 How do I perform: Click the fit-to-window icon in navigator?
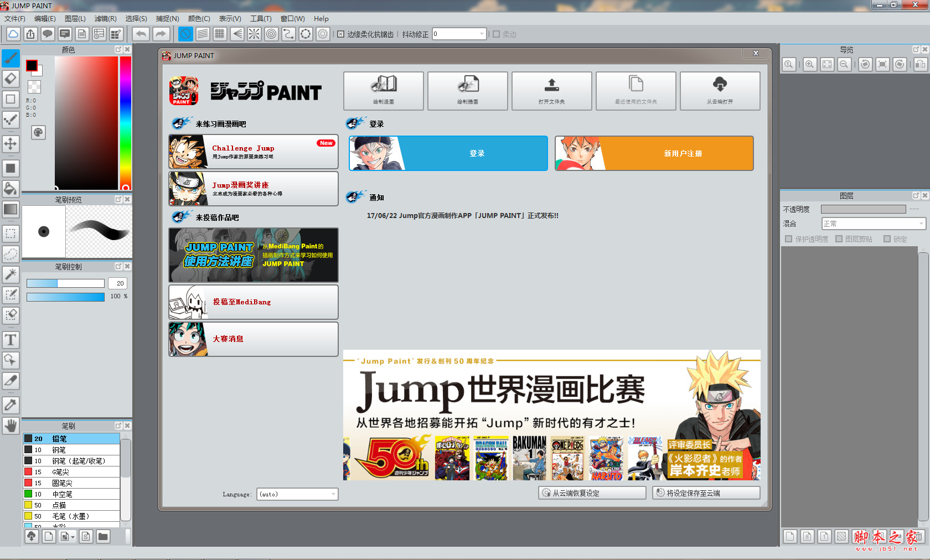pos(827,64)
